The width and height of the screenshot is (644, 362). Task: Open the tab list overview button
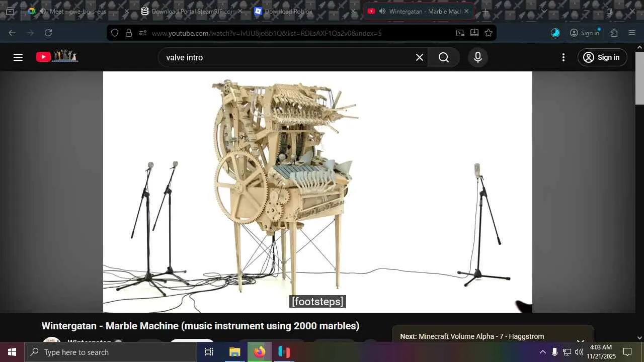pyautogui.click(x=10, y=11)
